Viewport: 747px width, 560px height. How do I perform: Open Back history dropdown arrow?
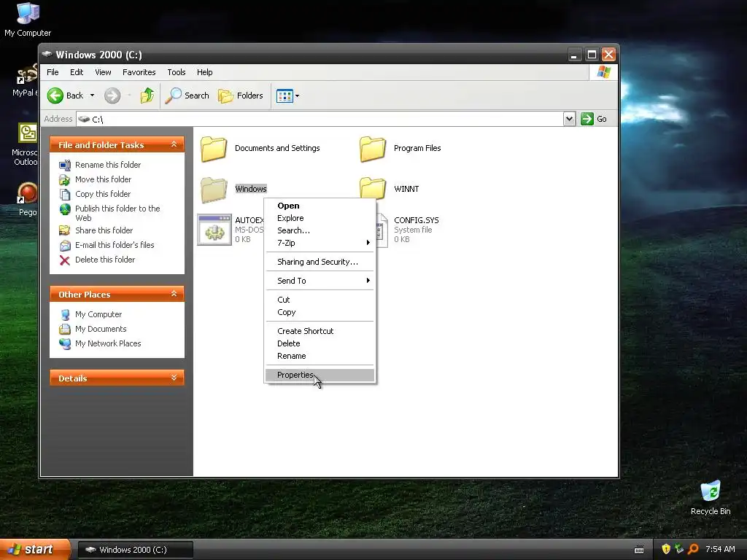pyautogui.click(x=93, y=96)
